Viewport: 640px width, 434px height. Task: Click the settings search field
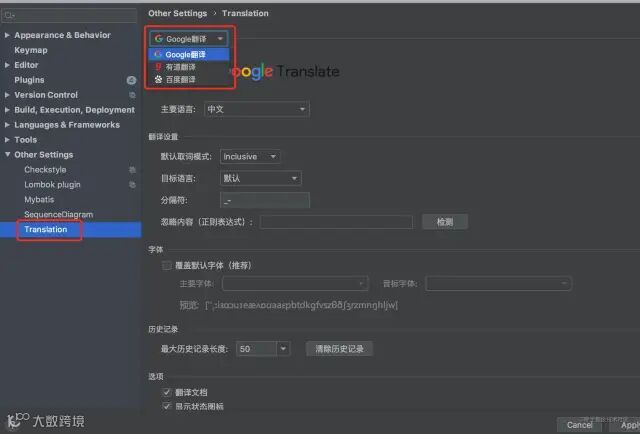tap(69, 15)
